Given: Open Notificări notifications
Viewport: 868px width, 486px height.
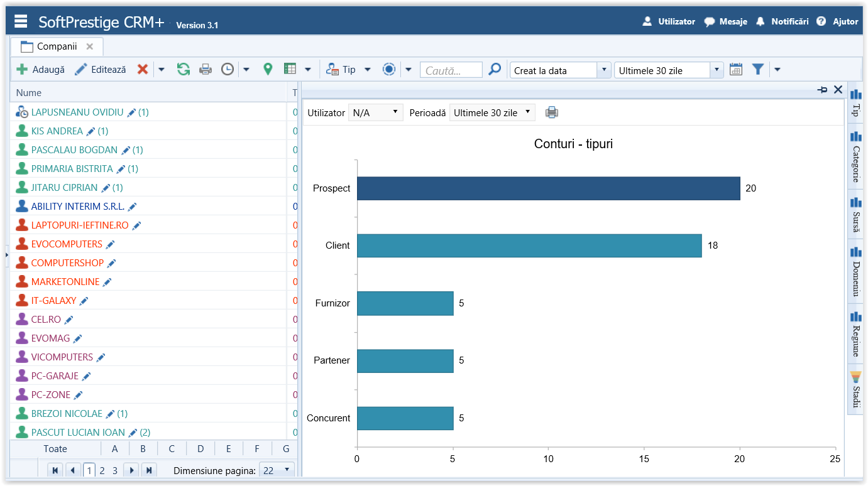Looking at the screenshot, I should coord(782,21).
